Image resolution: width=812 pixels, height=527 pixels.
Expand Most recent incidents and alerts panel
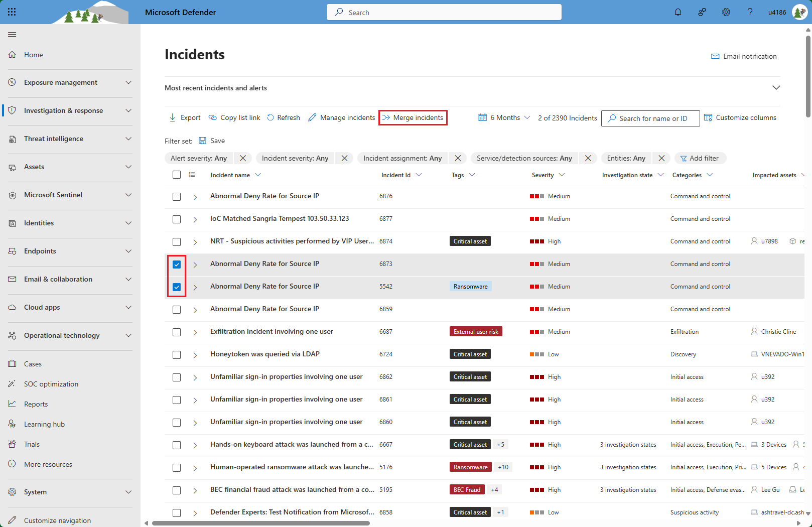(x=776, y=88)
